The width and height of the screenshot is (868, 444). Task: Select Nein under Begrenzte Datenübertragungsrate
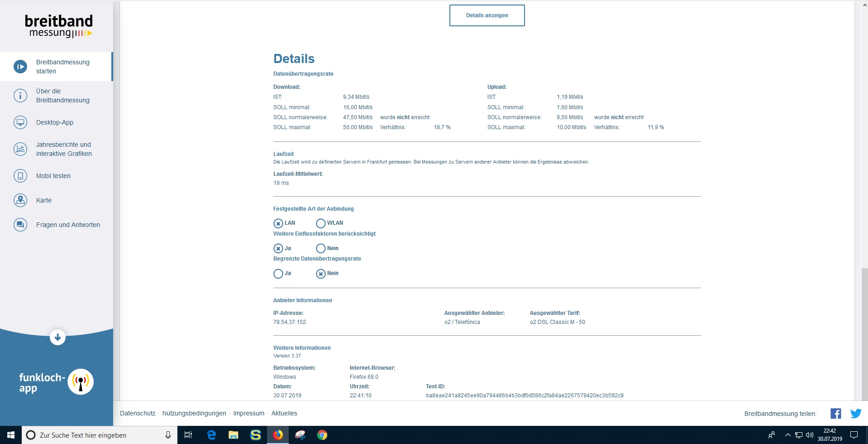(321, 274)
